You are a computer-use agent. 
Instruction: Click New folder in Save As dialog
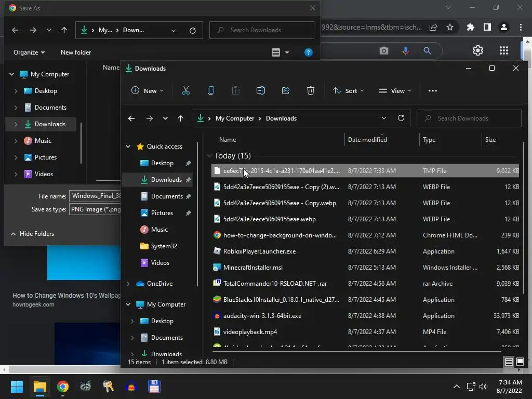(76, 52)
